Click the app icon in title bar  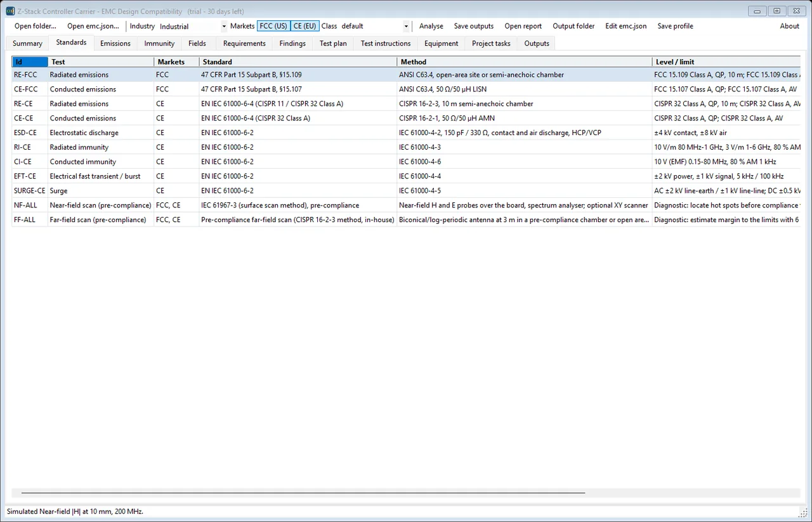pyautogui.click(x=10, y=11)
